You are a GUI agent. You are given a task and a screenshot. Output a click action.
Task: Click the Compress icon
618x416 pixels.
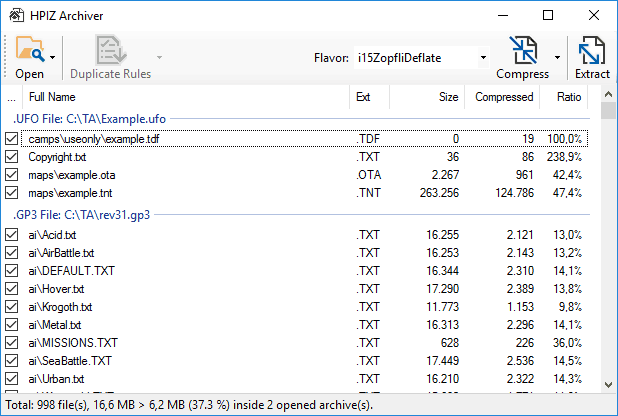point(523,50)
